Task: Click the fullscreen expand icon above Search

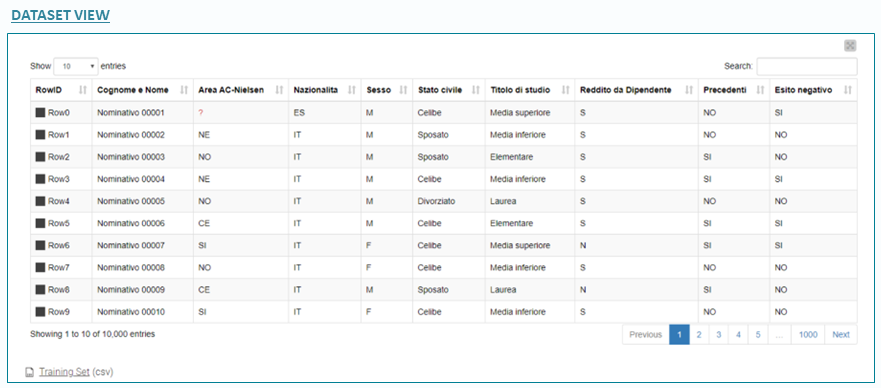Action: tap(850, 46)
